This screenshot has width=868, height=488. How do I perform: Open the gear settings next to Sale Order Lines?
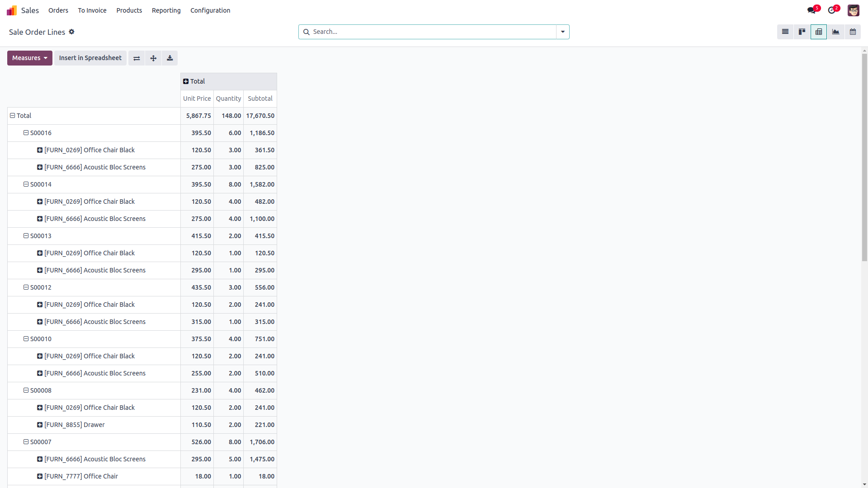[71, 32]
